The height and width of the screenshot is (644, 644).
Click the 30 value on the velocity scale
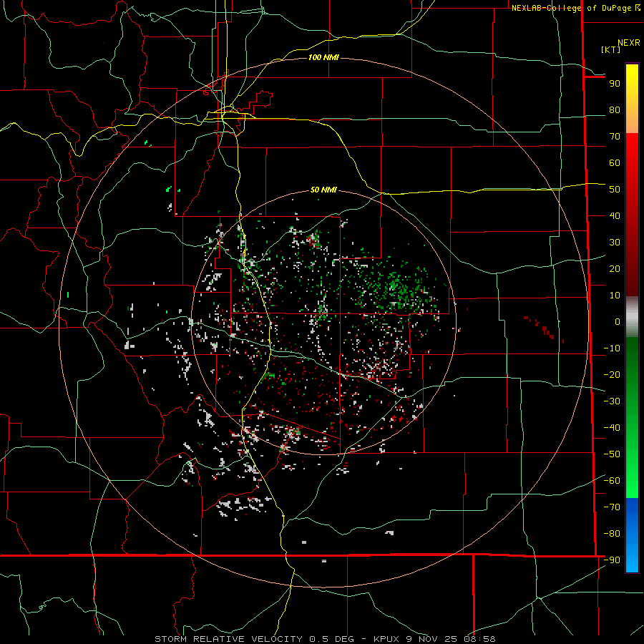tap(615, 243)
